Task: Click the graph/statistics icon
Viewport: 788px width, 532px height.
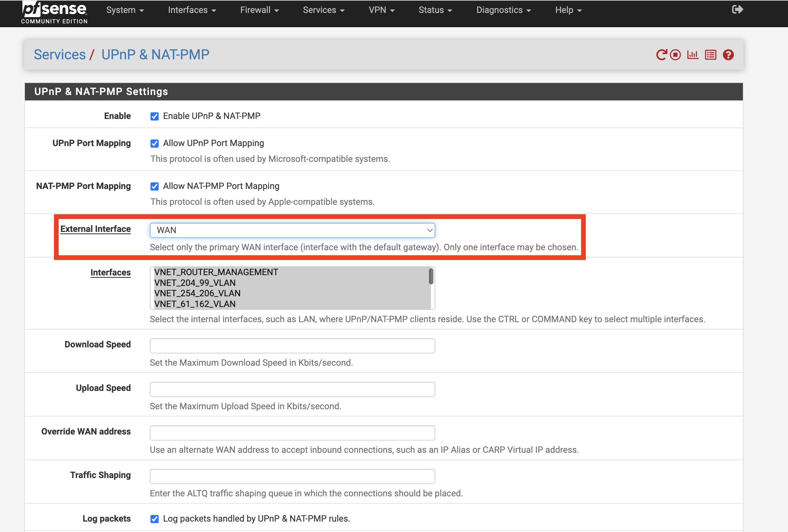Action: (692, 55)
